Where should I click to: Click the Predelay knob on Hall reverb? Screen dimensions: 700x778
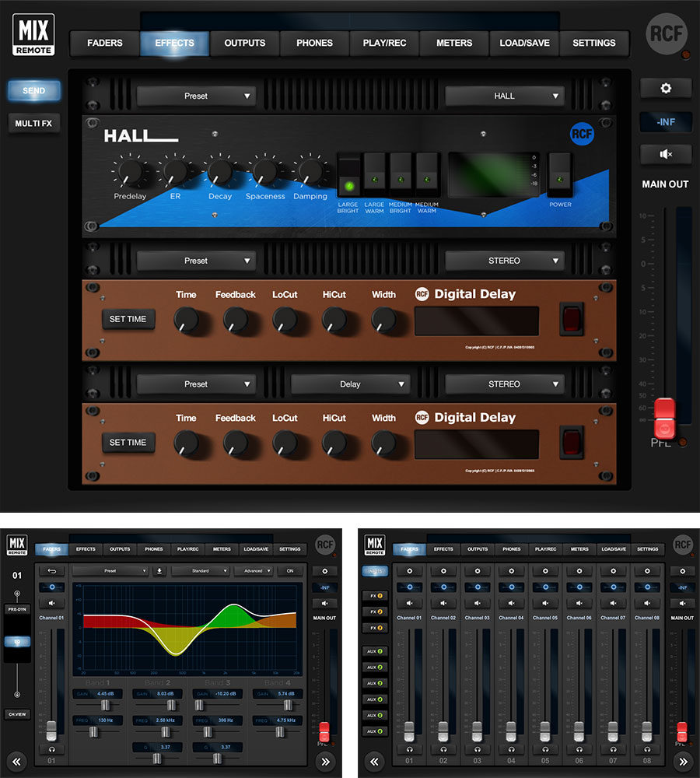[131, 172]
